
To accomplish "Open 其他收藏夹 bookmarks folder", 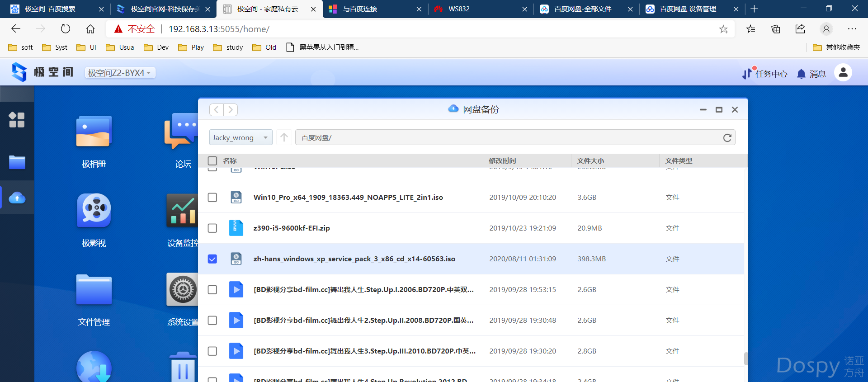I will tap(836, 47).
